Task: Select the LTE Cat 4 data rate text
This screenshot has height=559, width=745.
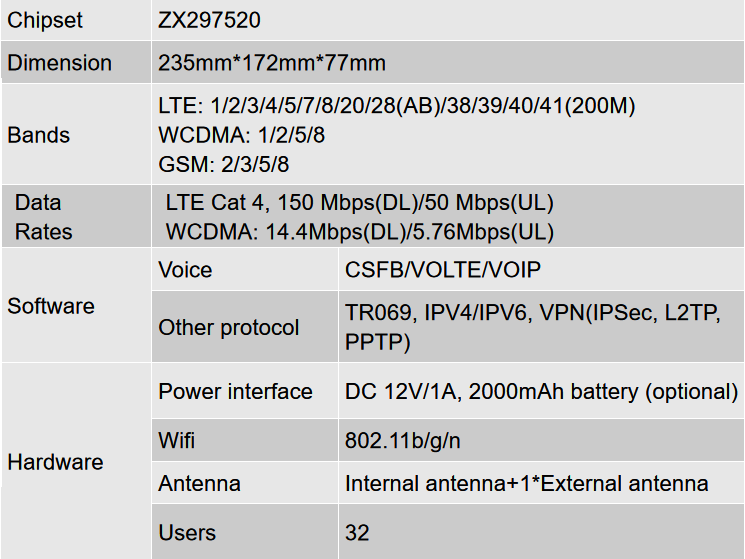Action: point(359,202)
